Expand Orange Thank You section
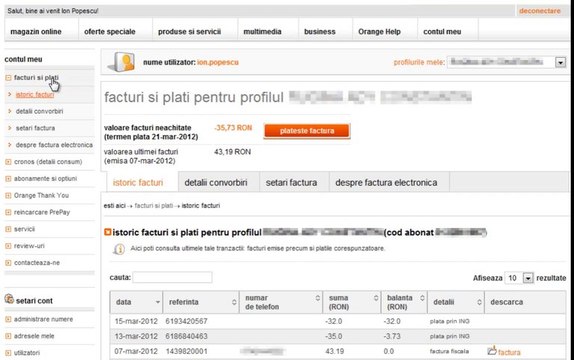The width and height of the screenshot is (574, 360). click(x=8, y=196)
